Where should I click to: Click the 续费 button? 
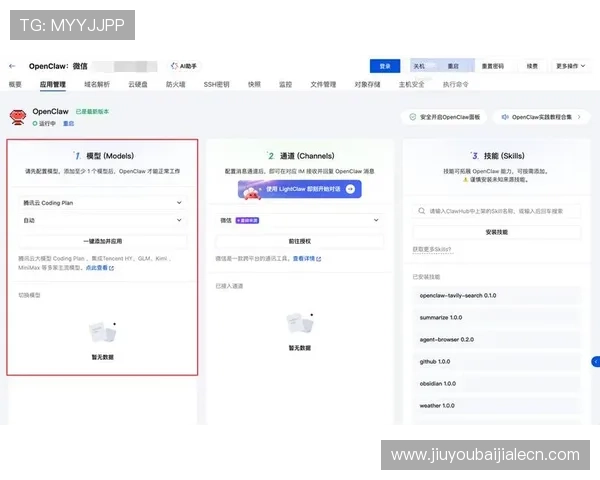(x=532, y=66)
